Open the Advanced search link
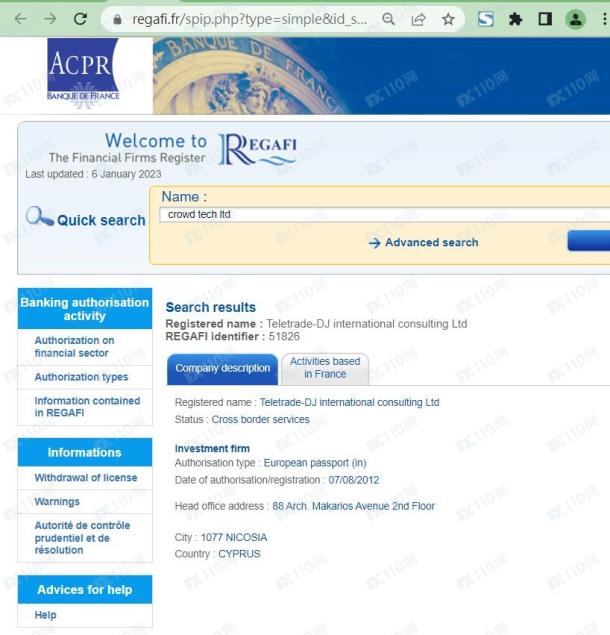 pyautogui.click(x=431, y=243)
